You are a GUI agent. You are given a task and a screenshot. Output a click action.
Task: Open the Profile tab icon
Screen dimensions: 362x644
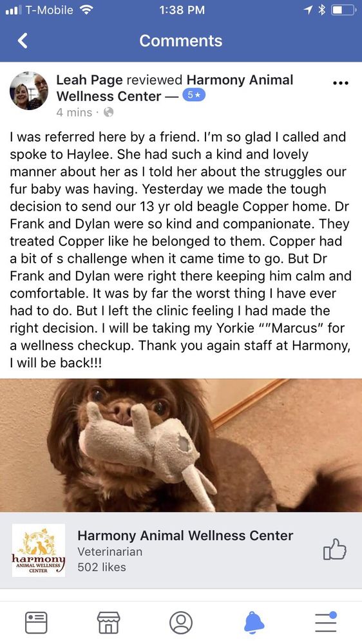[181, 622]
